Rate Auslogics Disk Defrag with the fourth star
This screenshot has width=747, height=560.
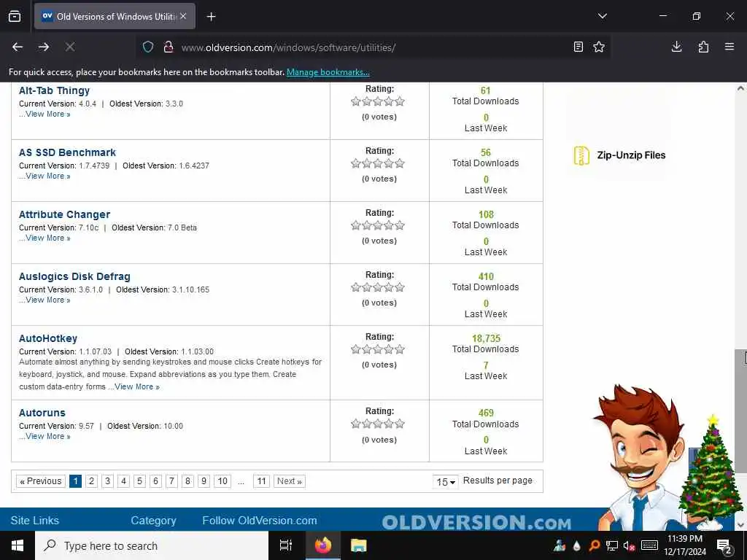389,287
